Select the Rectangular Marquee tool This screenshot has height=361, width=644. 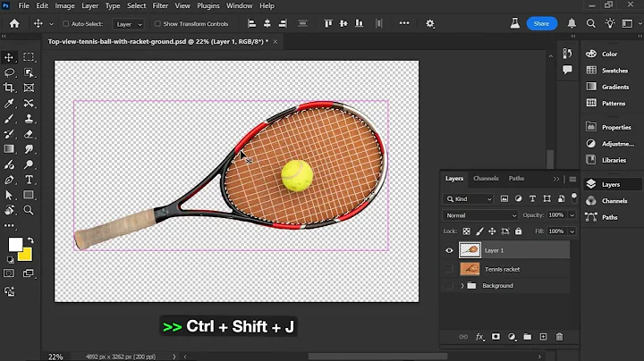(x=29, y=57)
